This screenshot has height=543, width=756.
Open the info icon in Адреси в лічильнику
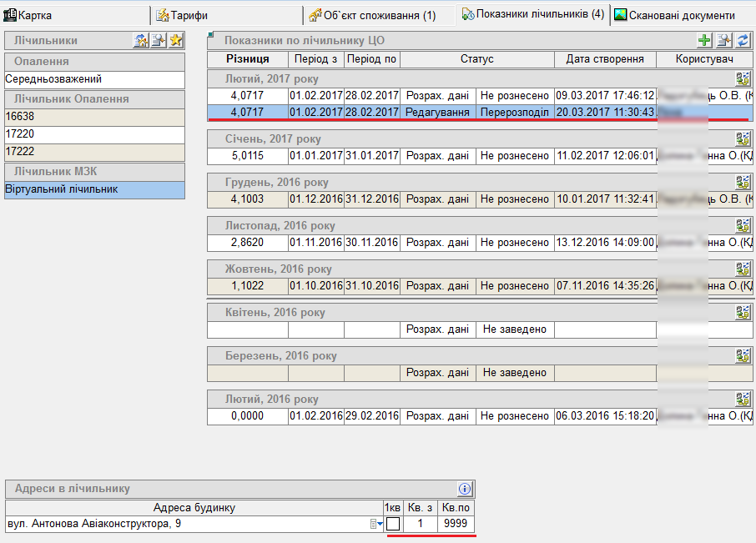466,489
